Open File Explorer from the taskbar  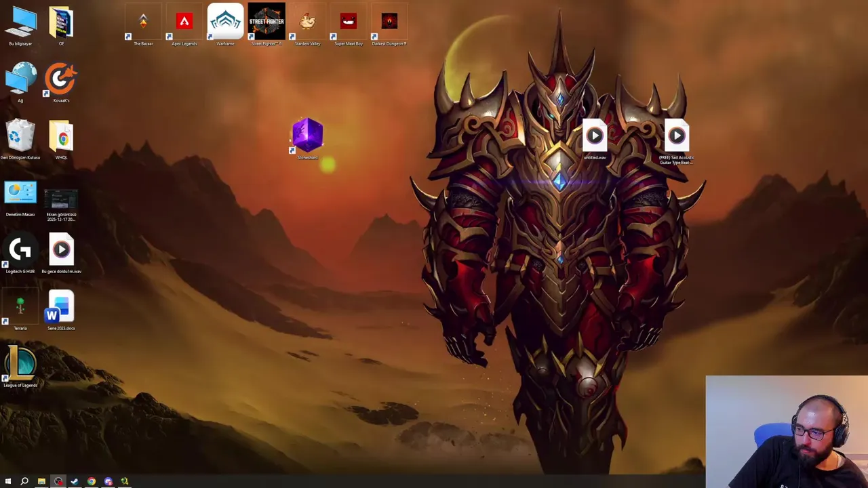[x=41, y=481]
